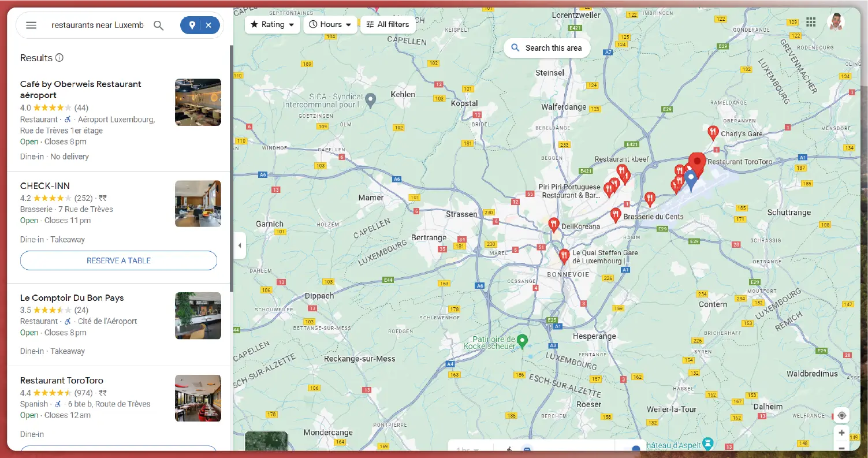Edit the 'restaurants near Luxemb' search field
Screen dimensions: 868x458
click(x=98, y=25)
